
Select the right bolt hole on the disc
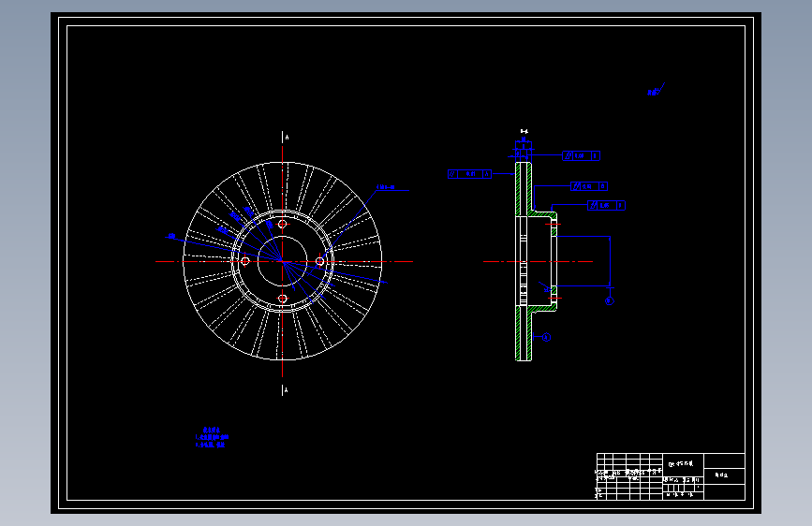(x=319, y=261)
